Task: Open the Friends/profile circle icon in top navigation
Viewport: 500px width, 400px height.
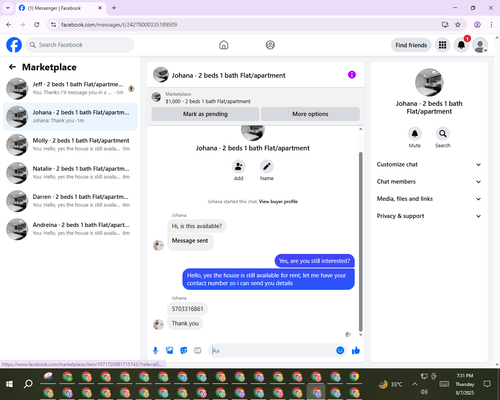Action: pos(270,45)
